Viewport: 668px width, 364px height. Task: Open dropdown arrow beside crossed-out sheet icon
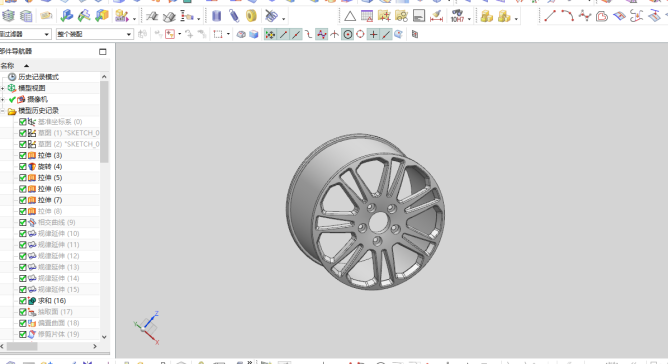click(x=283, y=19)
